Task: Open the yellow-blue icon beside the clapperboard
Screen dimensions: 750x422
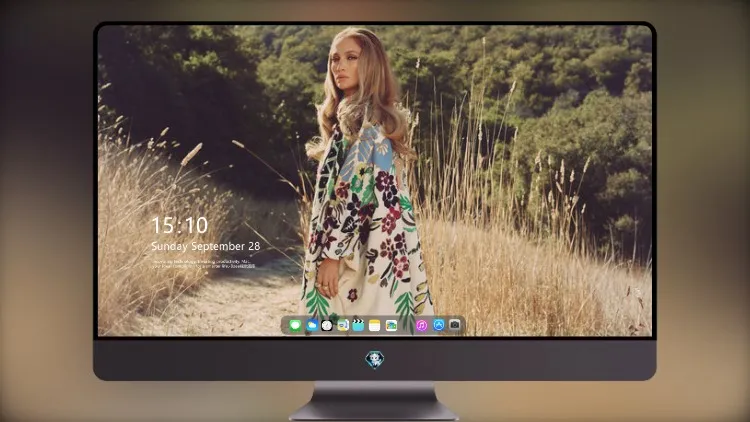Action: pyautogui.click(x=343, y=326)
